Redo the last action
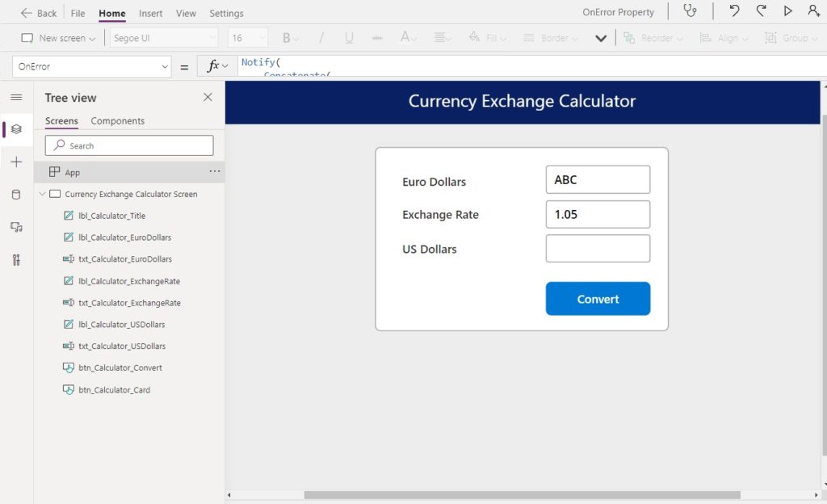The width and height of the screenshot is (827, 504). (761, 11)
